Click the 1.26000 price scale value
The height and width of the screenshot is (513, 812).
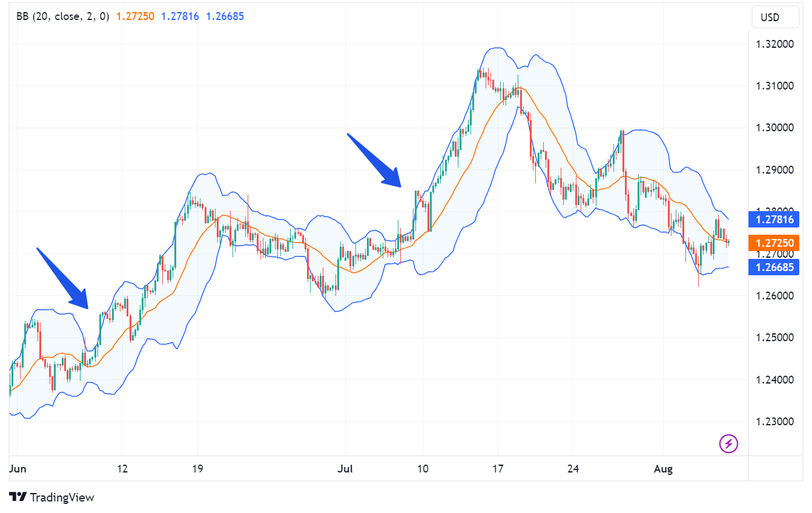pos(774,296)
